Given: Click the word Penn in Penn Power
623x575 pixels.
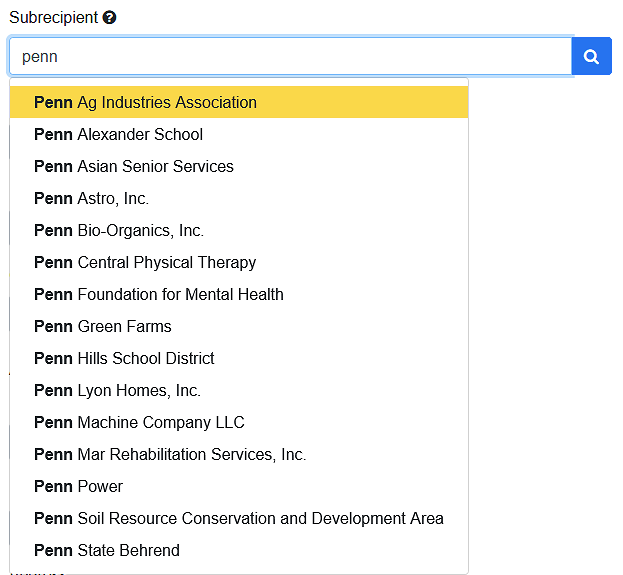Looking at the screenshot, I should coord(53,486).
